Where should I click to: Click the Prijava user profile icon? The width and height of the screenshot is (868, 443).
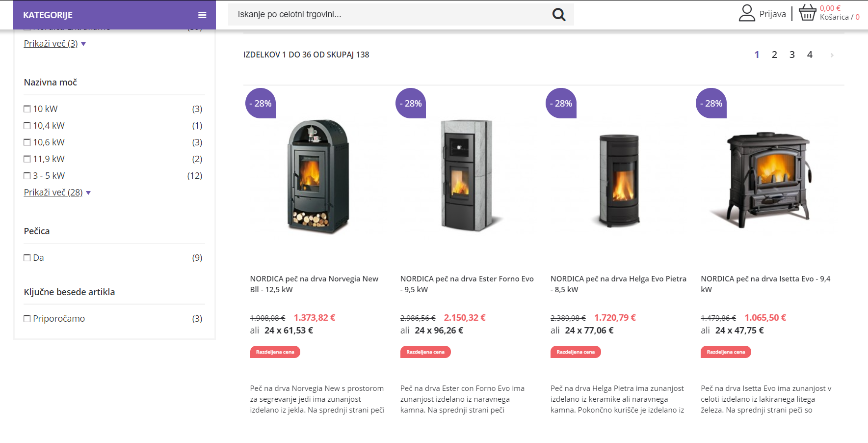(x=747, y=13)
